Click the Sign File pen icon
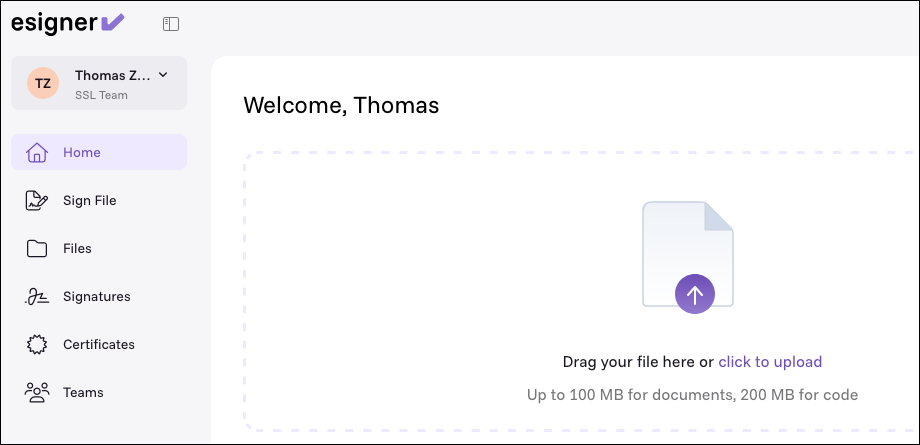 click(36, 201)
